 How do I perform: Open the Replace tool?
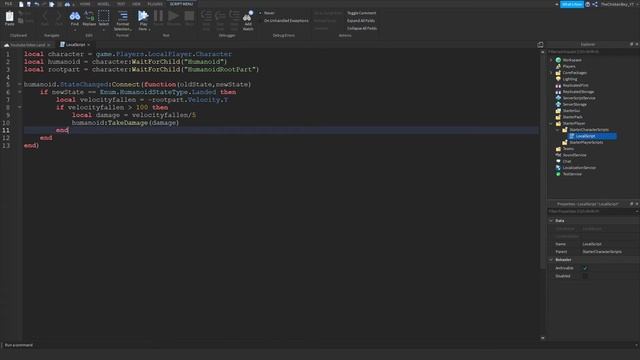click(89, 16)
